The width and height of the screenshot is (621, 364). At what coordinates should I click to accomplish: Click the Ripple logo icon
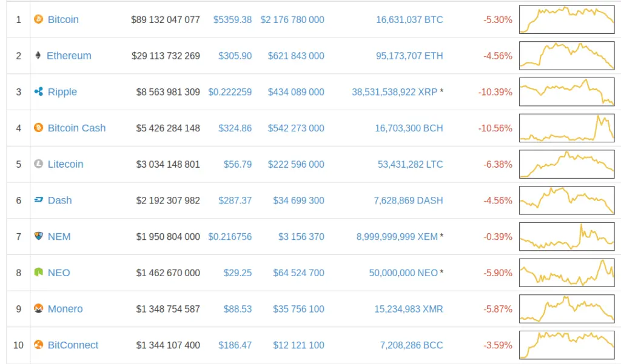[39, 92]
